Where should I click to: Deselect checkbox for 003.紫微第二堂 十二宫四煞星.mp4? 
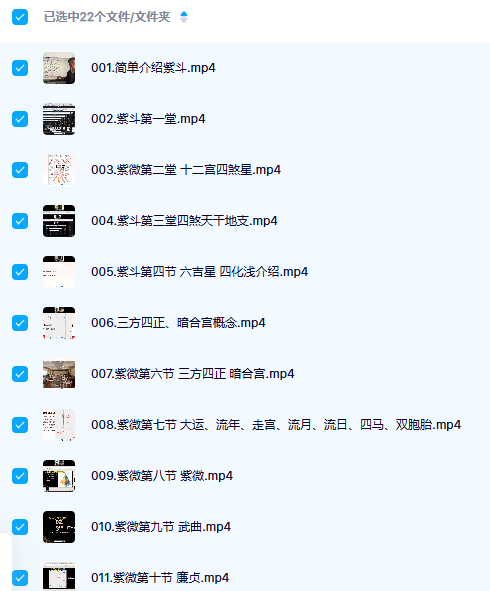(20, 170)
